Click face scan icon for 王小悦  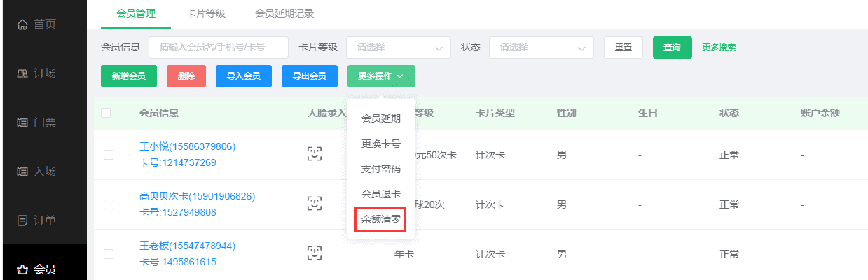[x=315, y=155]
